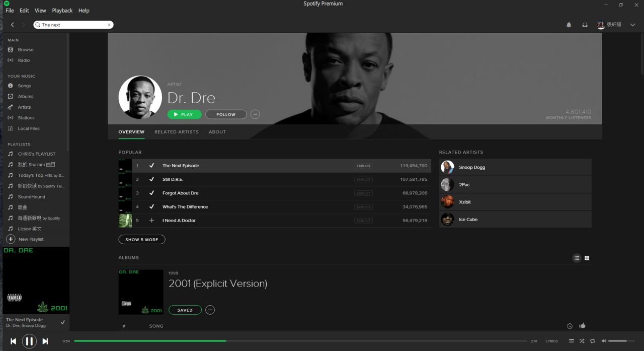The height and width of the screenshot is (351, 644).
Task: Switch albums to grid view
Action: click(x=587, y=258)
